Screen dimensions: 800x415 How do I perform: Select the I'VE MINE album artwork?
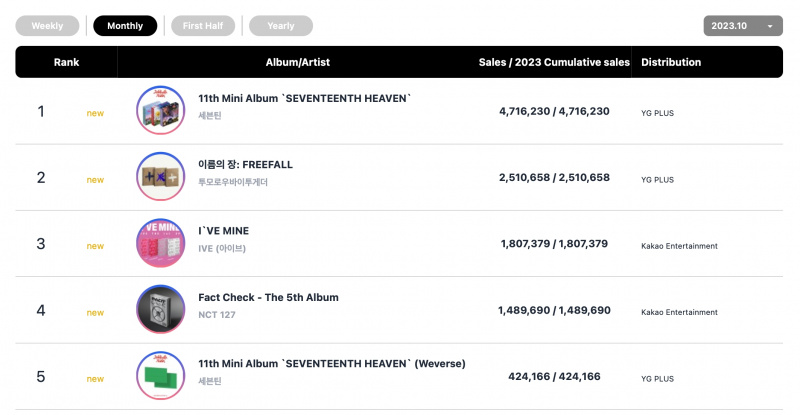point(160,243)
